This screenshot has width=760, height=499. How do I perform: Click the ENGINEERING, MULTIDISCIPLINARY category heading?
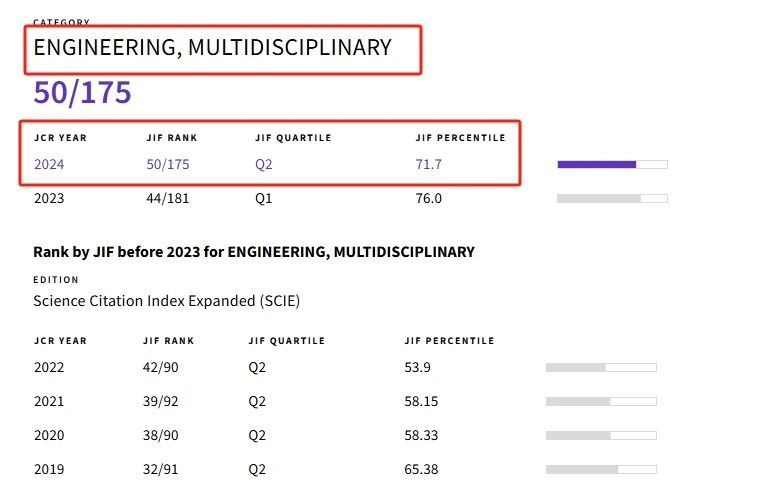[x=212, y=47]
